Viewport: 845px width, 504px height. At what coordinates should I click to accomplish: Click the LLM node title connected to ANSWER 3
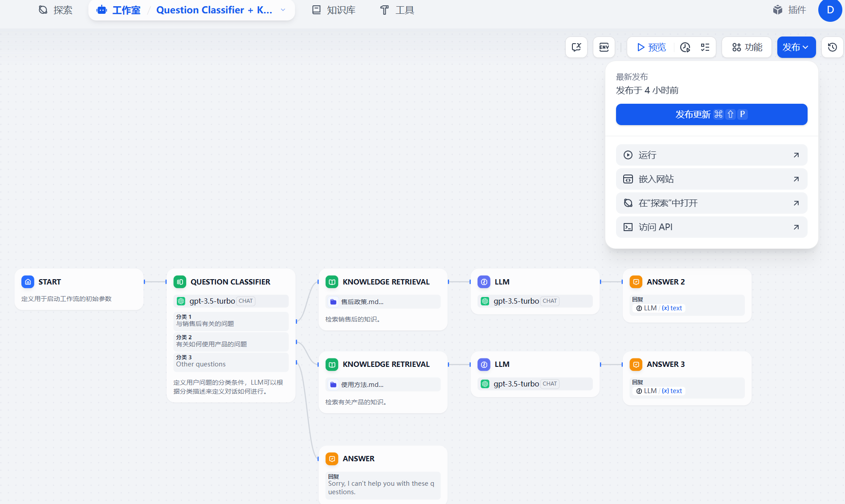[x=502, y=364]
